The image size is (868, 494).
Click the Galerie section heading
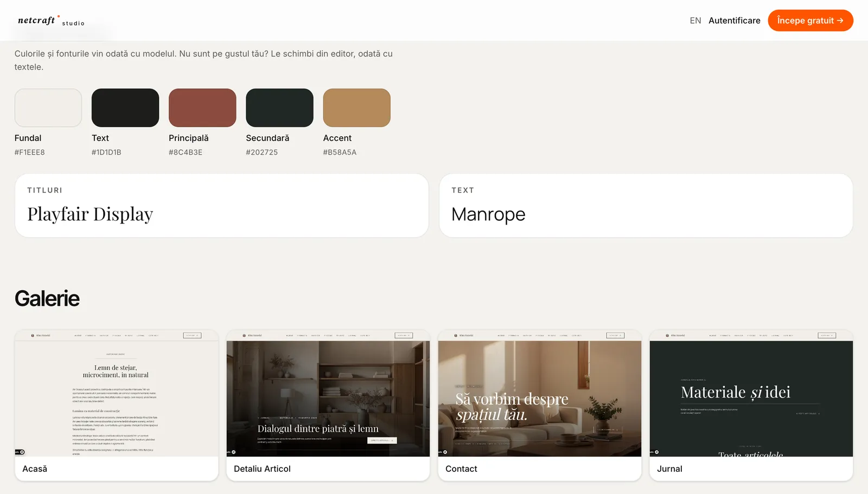[47, 299]
